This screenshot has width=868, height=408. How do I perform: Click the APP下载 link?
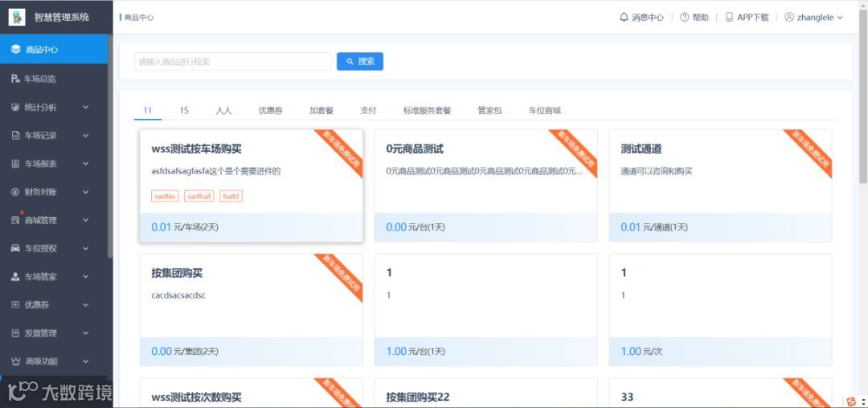[753, 17]
